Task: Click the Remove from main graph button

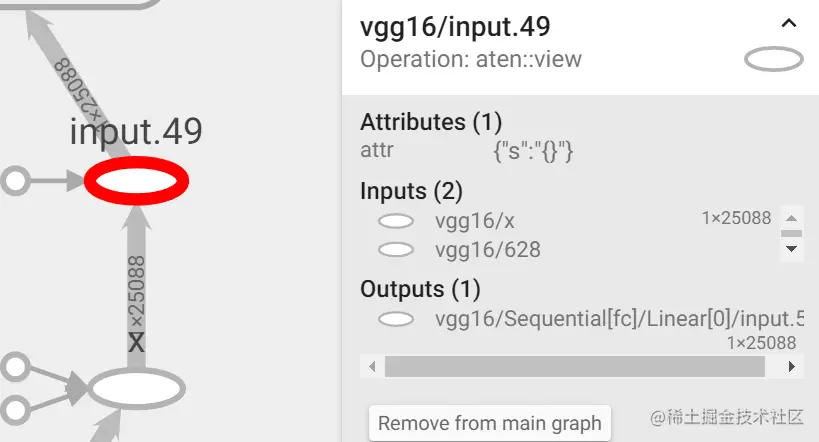Action: (490, 423)
